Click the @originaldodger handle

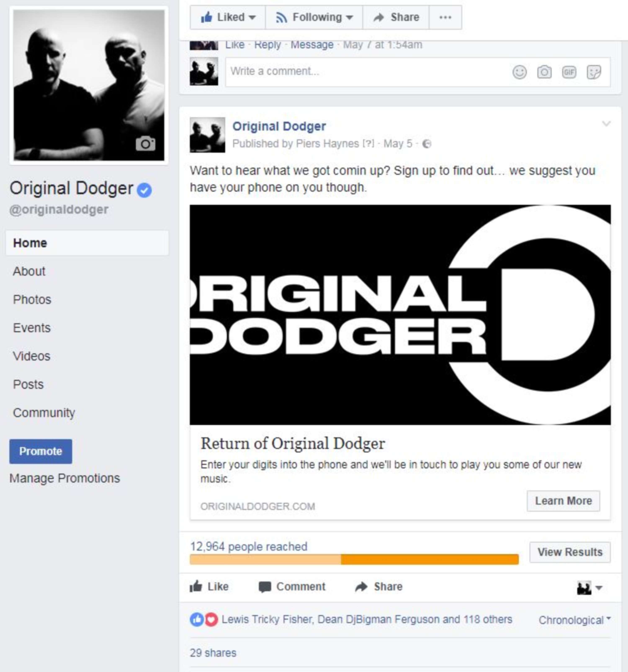59,210
